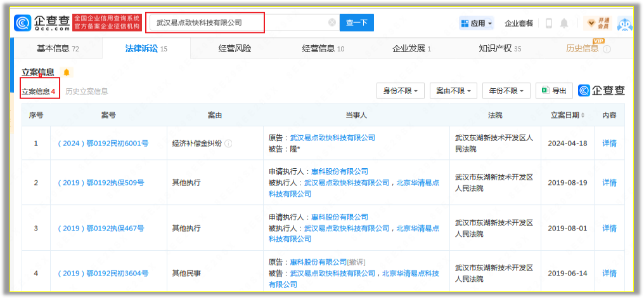Click the robot avatar icon

(x=625, y=24)
